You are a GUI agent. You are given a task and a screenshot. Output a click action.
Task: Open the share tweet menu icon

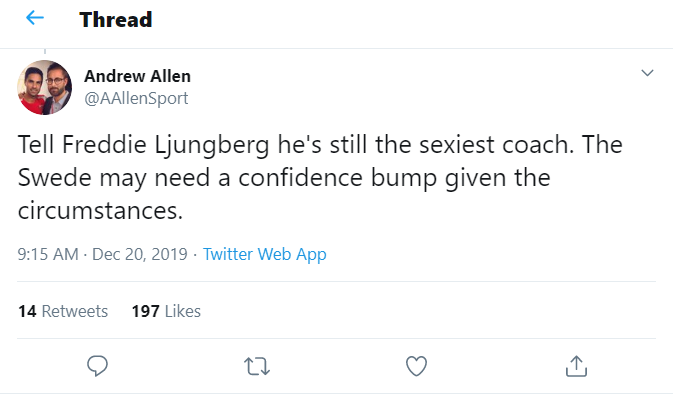tap(576, 366)
